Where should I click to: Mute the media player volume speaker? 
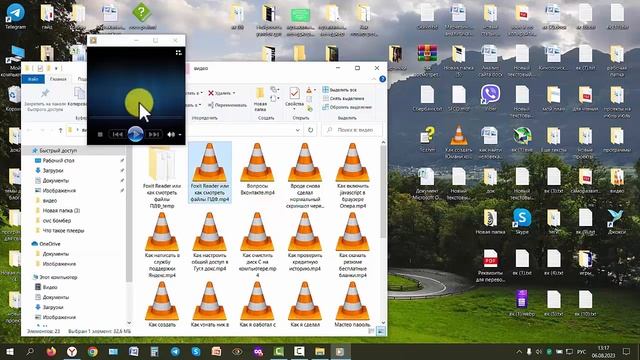click(x=171, y=134)
